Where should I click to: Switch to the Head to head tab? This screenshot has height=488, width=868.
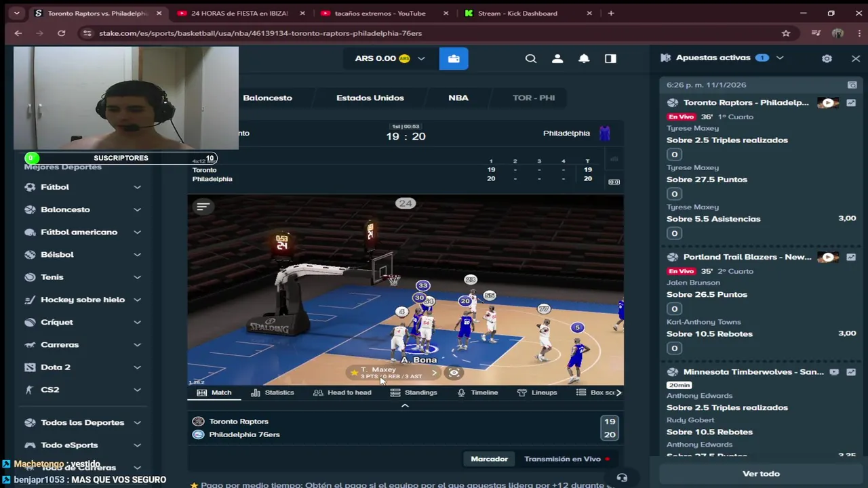(x=342, y=392)
